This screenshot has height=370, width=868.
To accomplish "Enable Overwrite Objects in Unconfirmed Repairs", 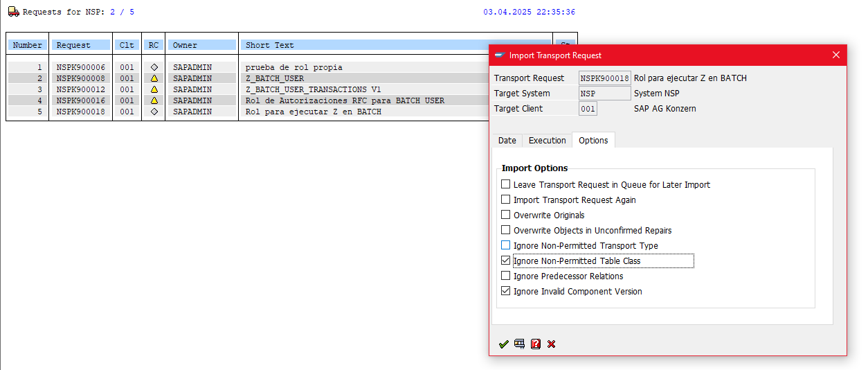I will [506, 230].
